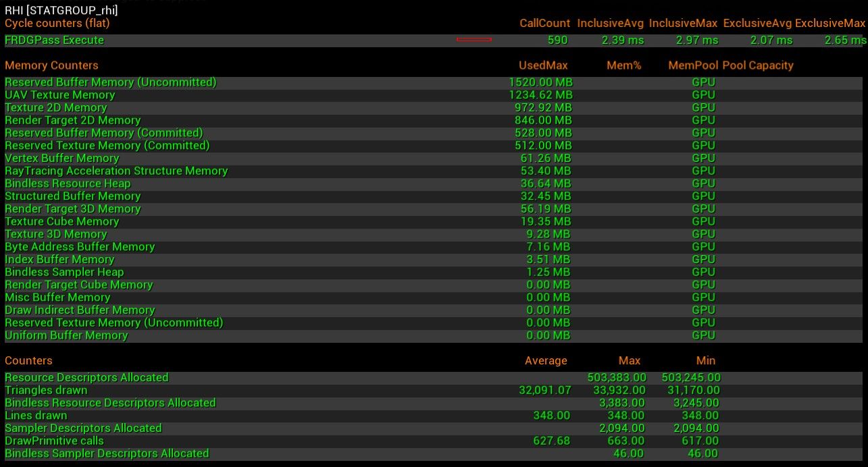868x467 pixels.
Task: Select the UAV Texture Memory row
Action: (434, 95)
